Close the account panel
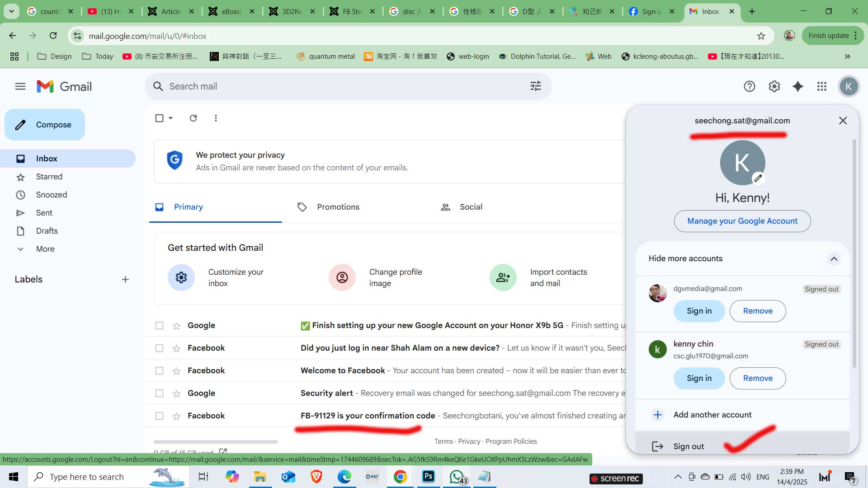 pyautogui.click(x=843, y=121)
